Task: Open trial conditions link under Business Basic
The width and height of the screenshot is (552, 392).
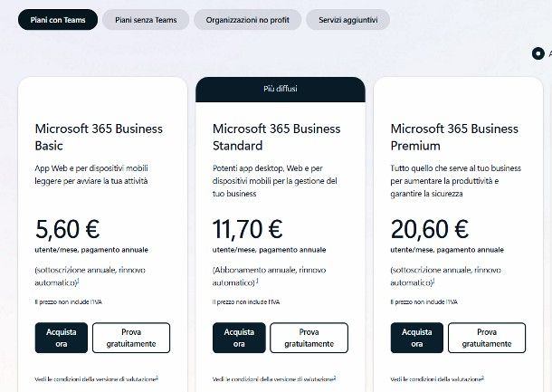Action: click(x=96, y=378)
